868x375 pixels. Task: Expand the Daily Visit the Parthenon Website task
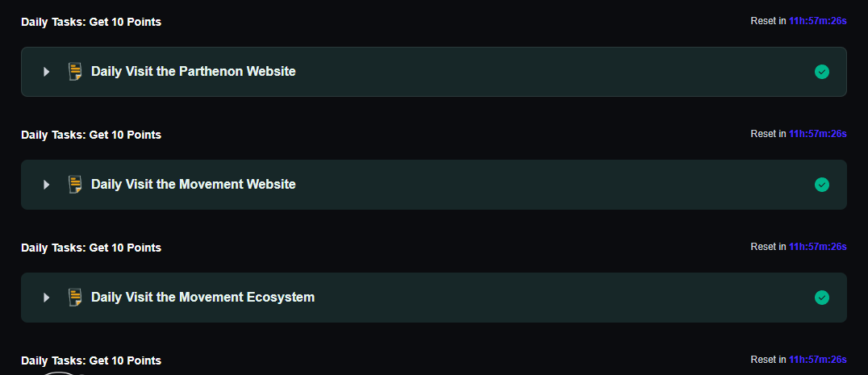coord(47,72)
